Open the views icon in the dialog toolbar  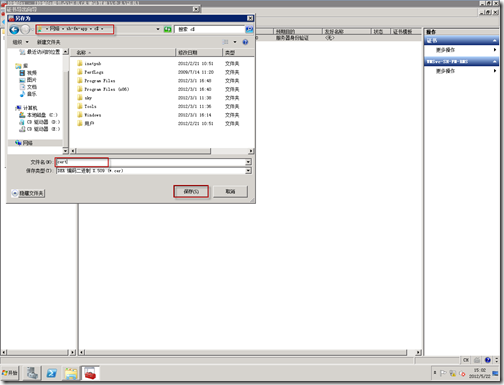226,42
